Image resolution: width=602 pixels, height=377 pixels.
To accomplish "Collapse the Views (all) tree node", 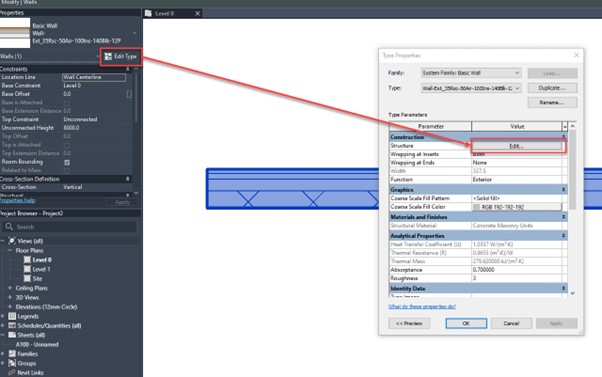I will click(3, 241).
